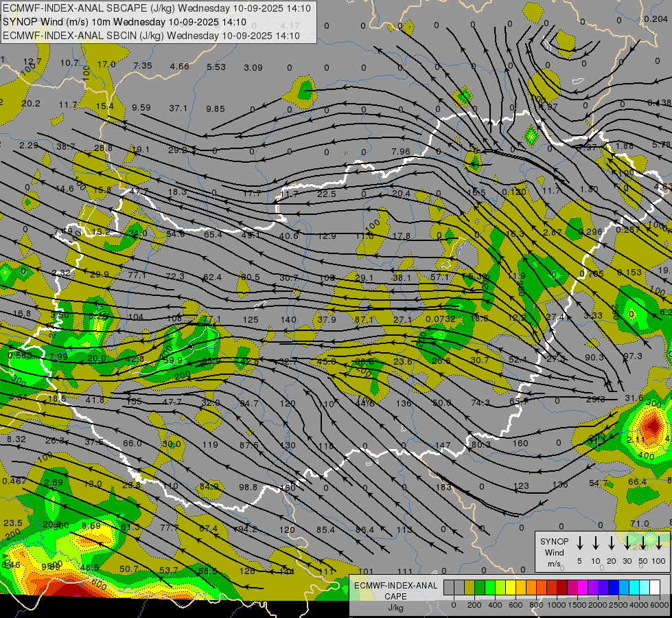
Task: Select the olive CAPE legend swatch
Action: pos(470,588)
